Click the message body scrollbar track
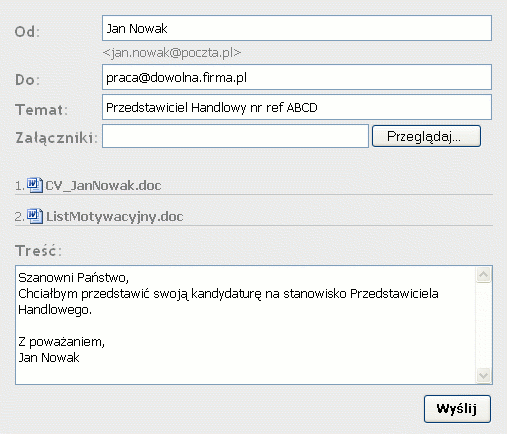The height and width of the screenshot is (434, 507). [x=483, y=325]
